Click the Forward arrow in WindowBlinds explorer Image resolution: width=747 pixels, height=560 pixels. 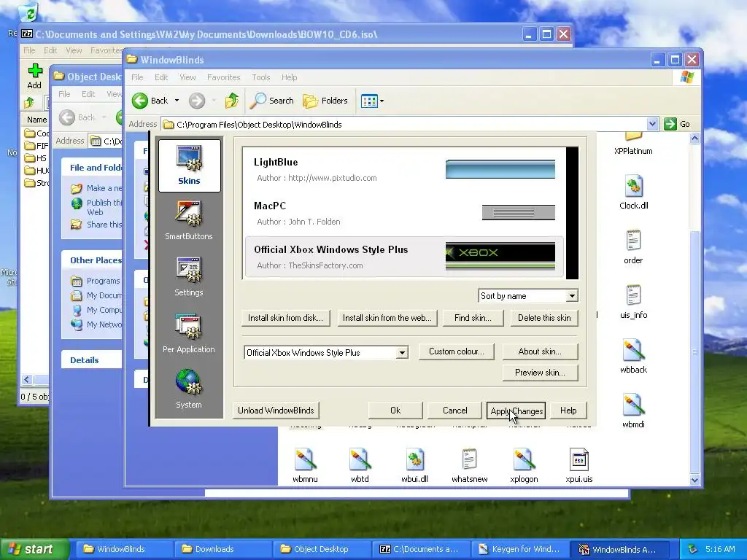click(197, 101)
